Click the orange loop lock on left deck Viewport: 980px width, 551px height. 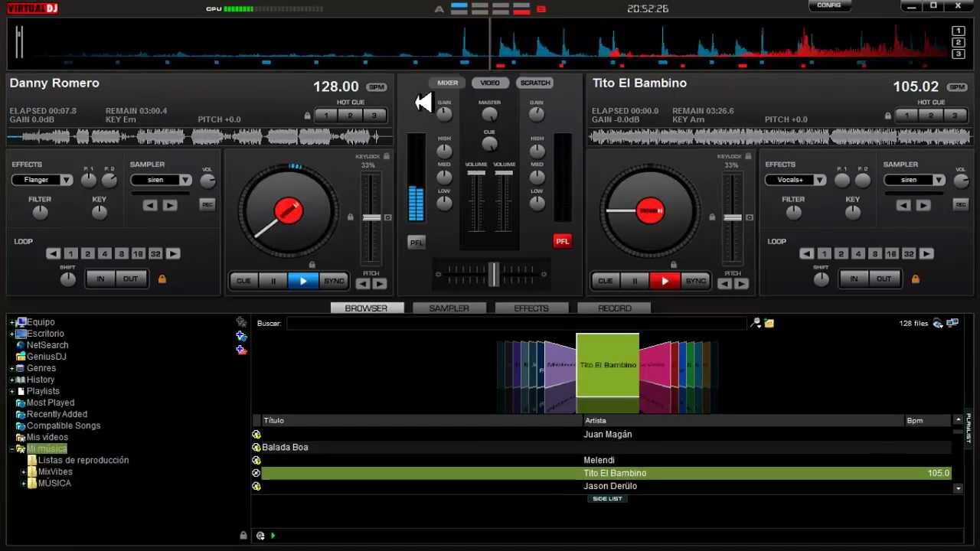(x=162, y=279)
